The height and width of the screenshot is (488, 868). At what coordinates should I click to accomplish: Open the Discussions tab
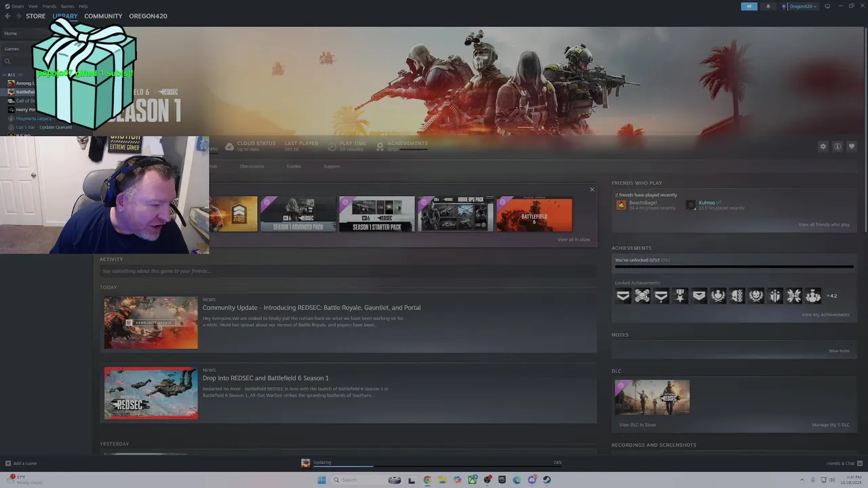click(x=252, y=166)
